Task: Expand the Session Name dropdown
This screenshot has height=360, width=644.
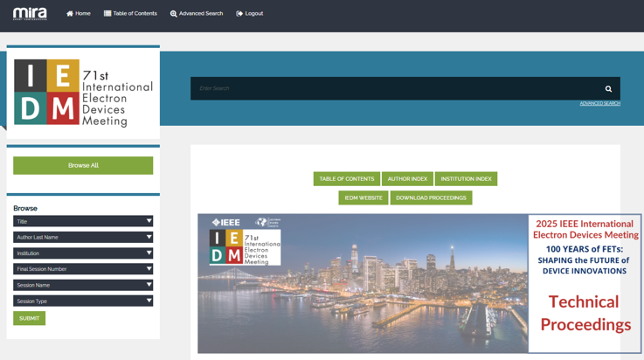Action: (83, 285)
